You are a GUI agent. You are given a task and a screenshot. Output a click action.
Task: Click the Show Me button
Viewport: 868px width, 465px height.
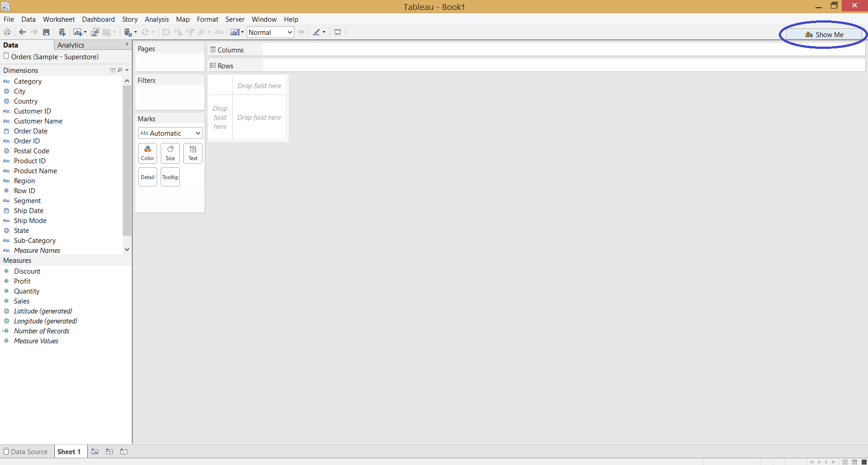[824, 34]
